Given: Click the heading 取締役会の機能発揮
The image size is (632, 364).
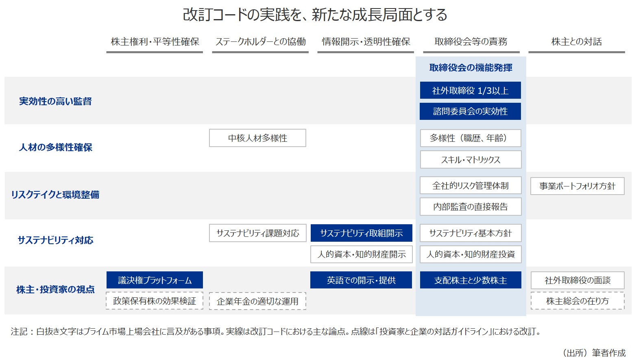Looking at the screenshot, I should click(x=471, y=68).
